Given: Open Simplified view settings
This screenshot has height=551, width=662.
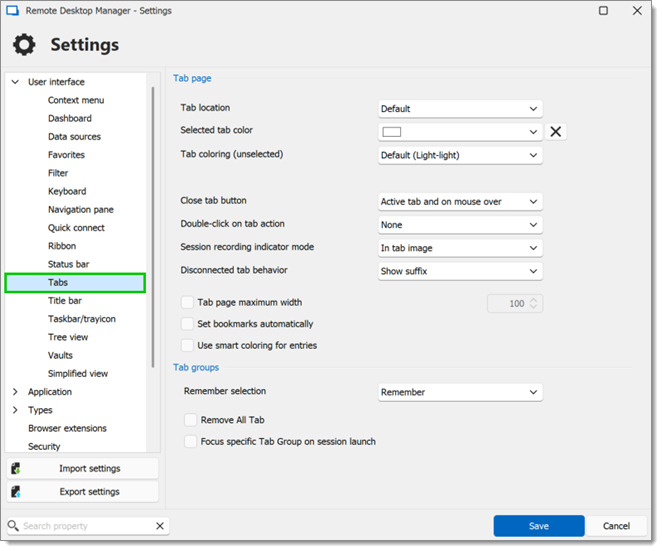Looking at the screenshot, I should click(x=78, y=374).
